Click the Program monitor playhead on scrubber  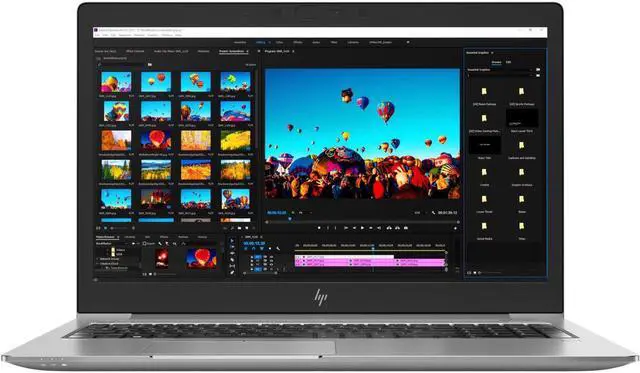(x=290, y=219)
